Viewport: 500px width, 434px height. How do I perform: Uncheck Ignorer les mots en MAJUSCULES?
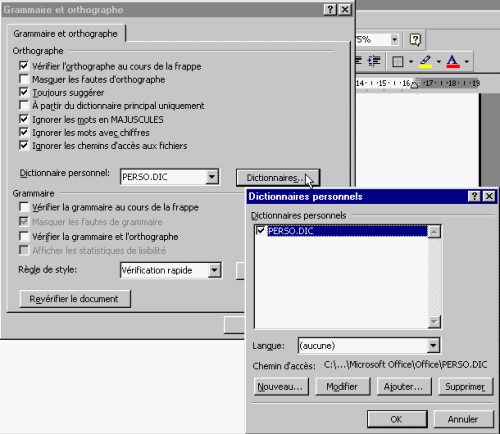click(24, 119)
